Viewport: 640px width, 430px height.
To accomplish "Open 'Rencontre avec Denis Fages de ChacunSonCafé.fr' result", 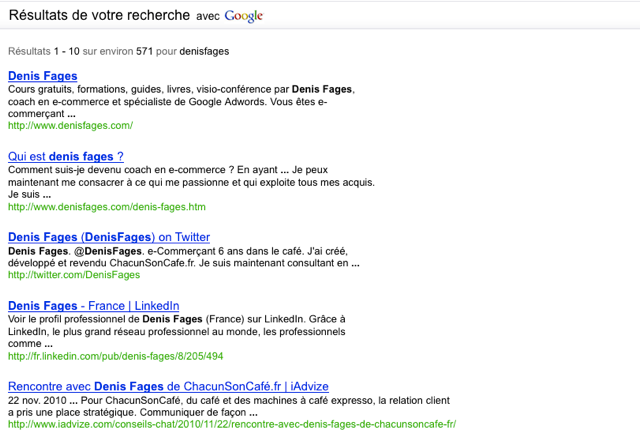I will point(168,386).
